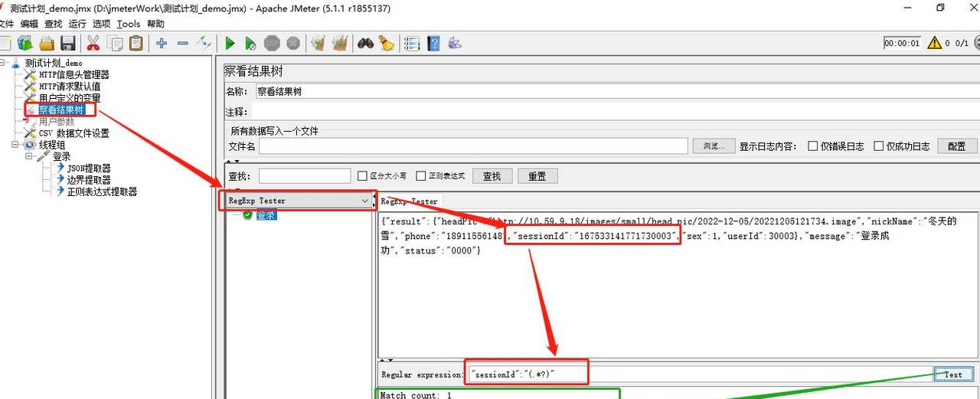Click the Shutdown test icon
Viewport: 980px width, 399px height.
[292, 43]
